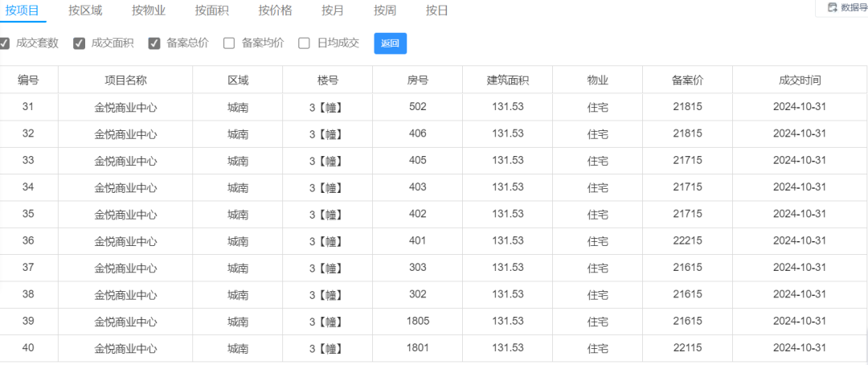Enable the 备案均价 checkbox
Viewport: 868px width, 365px height.
[x=229, y=43]
